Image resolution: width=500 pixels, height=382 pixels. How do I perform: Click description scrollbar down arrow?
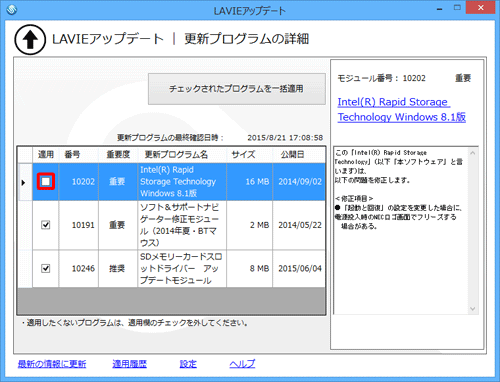(x=472, y=309)
